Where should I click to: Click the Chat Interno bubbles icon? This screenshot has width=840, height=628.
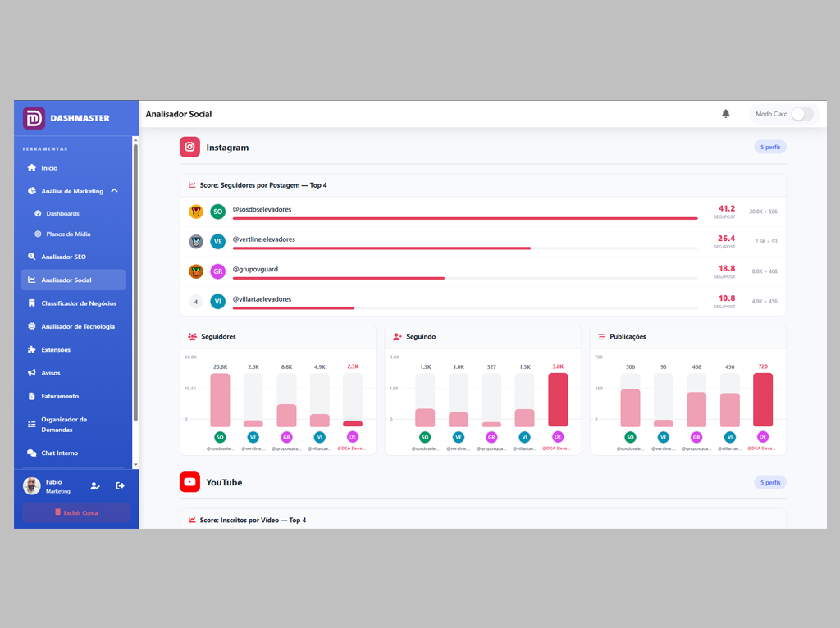[x=32, y=453]
